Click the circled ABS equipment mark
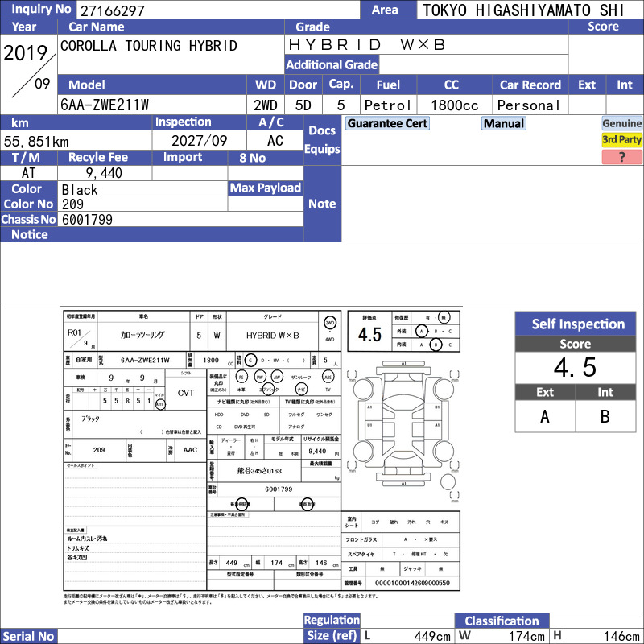This screenshot has height=644, width=644. point(328,377)
